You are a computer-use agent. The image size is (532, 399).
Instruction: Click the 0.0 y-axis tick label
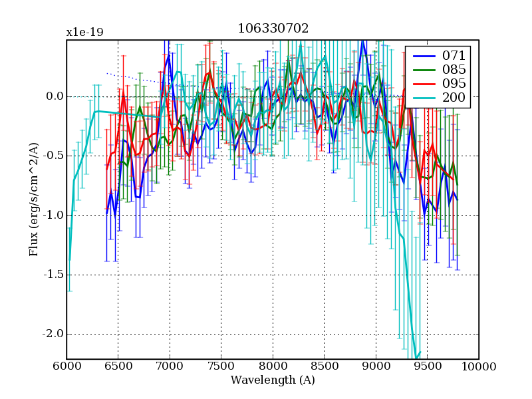[55, 96]
